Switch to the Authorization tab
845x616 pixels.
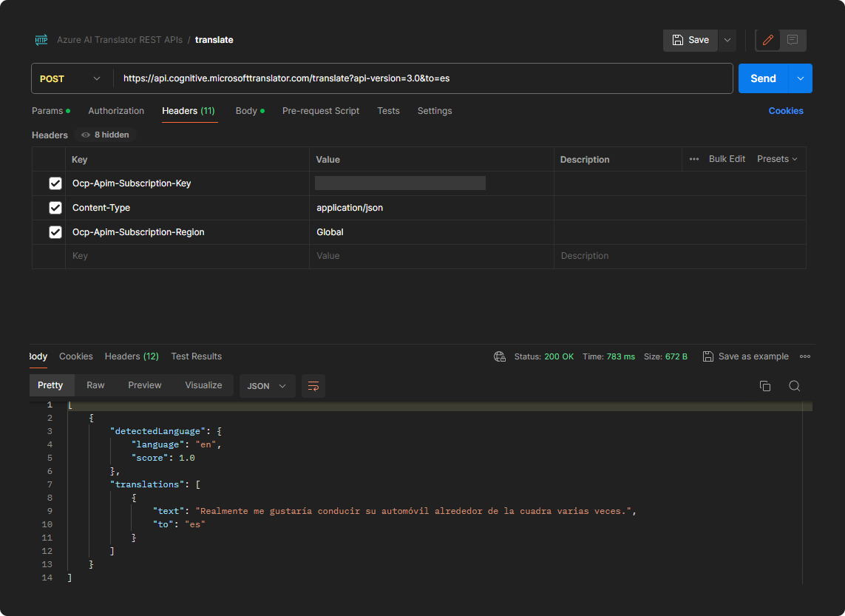[x=116, y=111]
